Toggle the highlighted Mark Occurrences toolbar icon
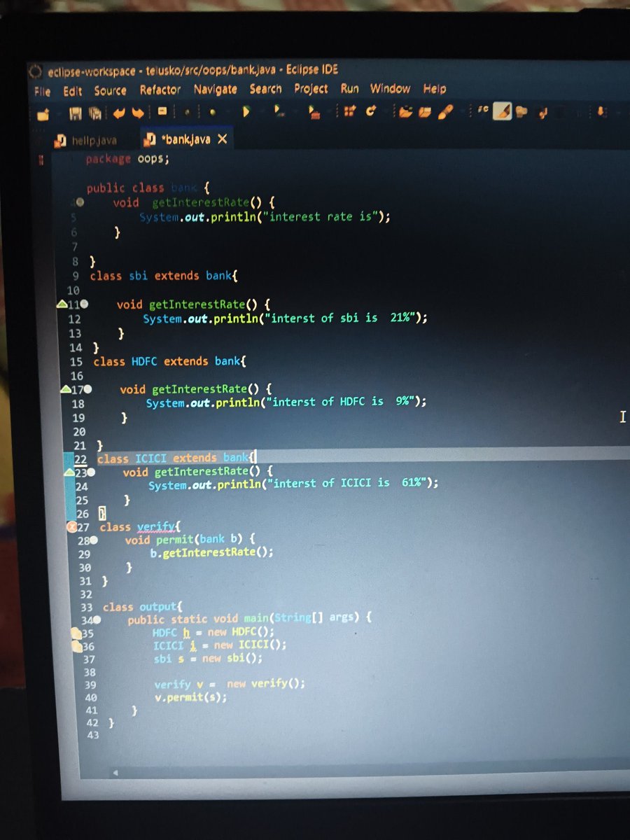 [x=502, y=112]
